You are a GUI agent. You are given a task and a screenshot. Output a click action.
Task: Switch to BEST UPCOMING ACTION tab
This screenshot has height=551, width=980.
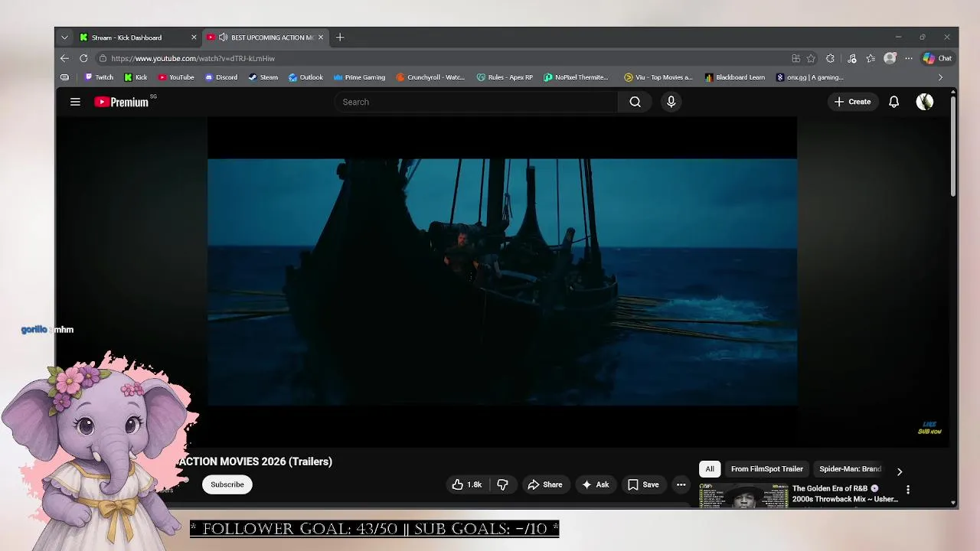[264, 37]
